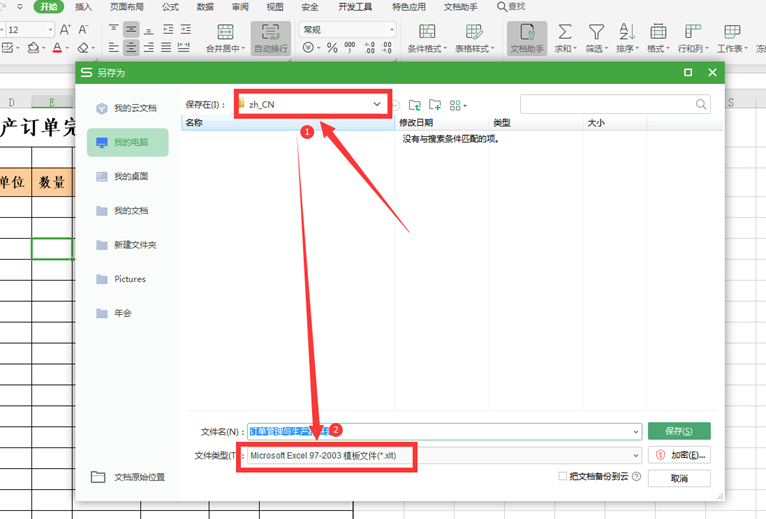Image resolution: width=766 pixels, height=519 pixels.
Task: Switch to the 页面布局 tab
Action: coord(127,7)
